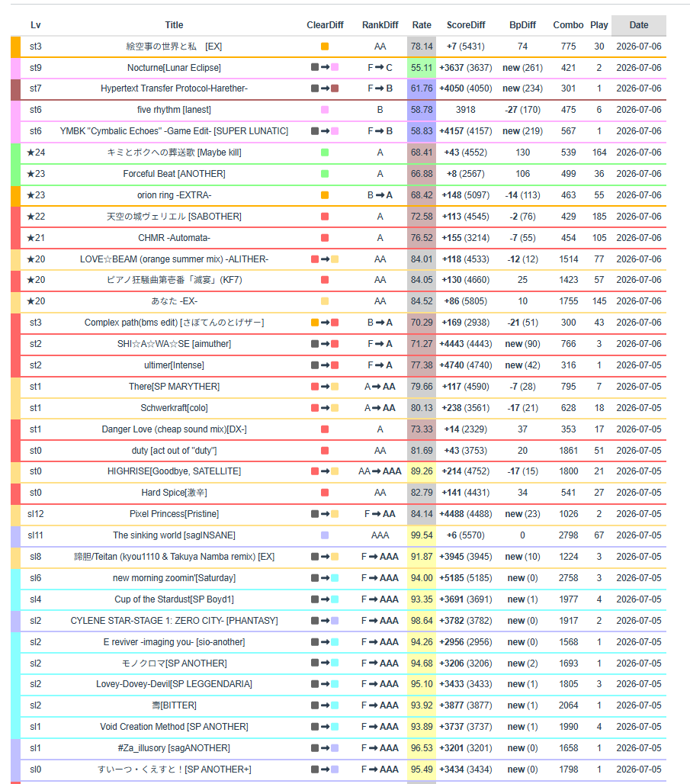Click BpDiff value new (261)

[522, 68]
